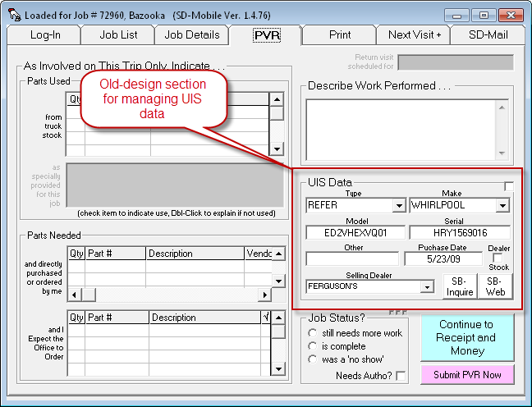Enable the Needs Autho? checkbox
Screen dimensions: 532x407
[x=401, y=376]
